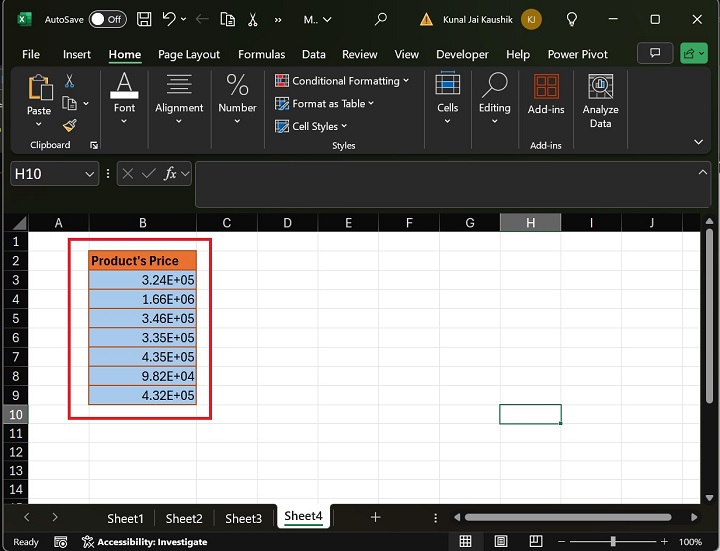Open the Search magnifier in title bar
This screenshot has height=551, width=720.
(x=380, y=19)
